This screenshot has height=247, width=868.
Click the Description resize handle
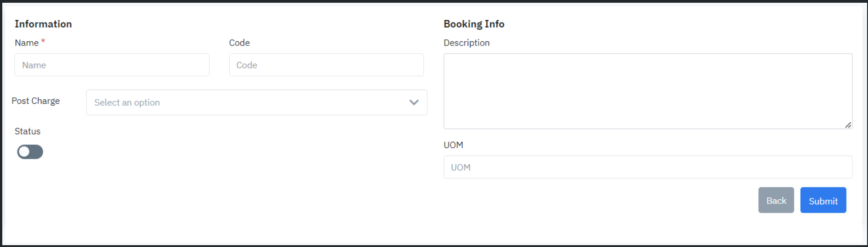(848, 125)
